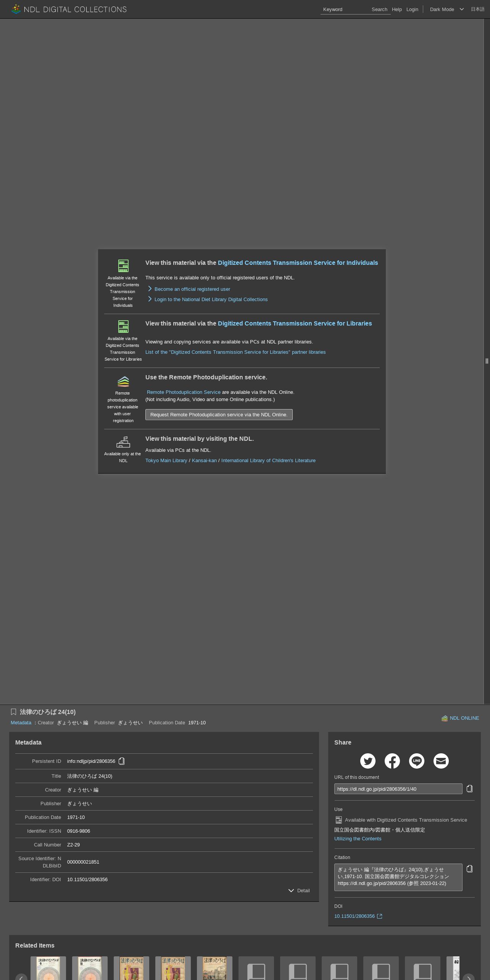Copy the citation text
Image resolution: width=490 pixels, height=980 pixels.
click(470, 869)
